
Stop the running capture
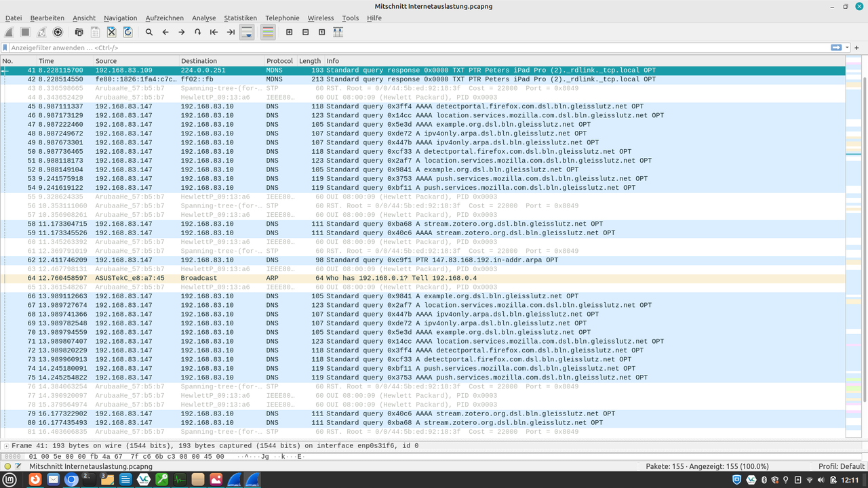25,32
